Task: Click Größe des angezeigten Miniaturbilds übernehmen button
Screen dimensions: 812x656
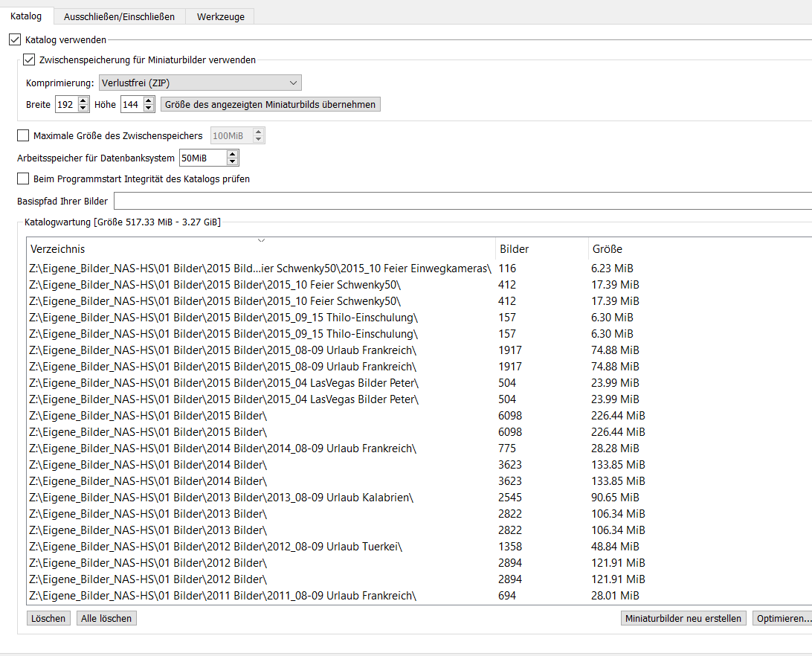Action: click(270, 105)
